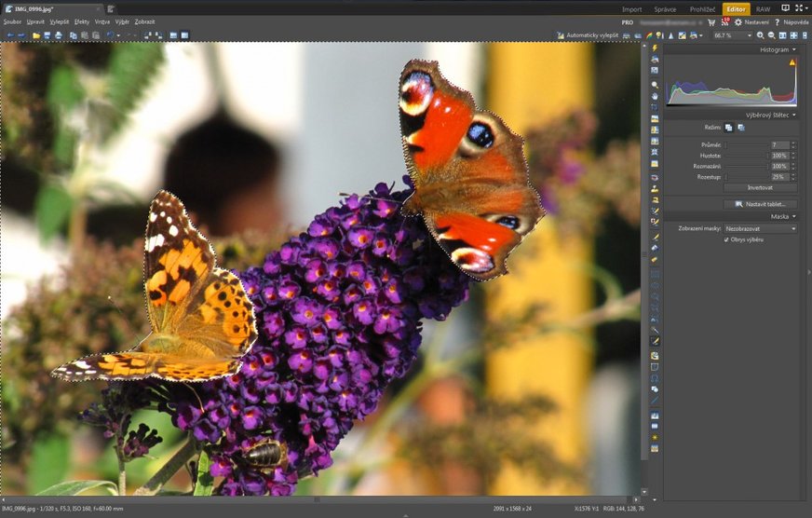Image resolution: width=812 pixels, height=518 pixels.
Task: Open the Efekty menu
Action: click(82, 21)
